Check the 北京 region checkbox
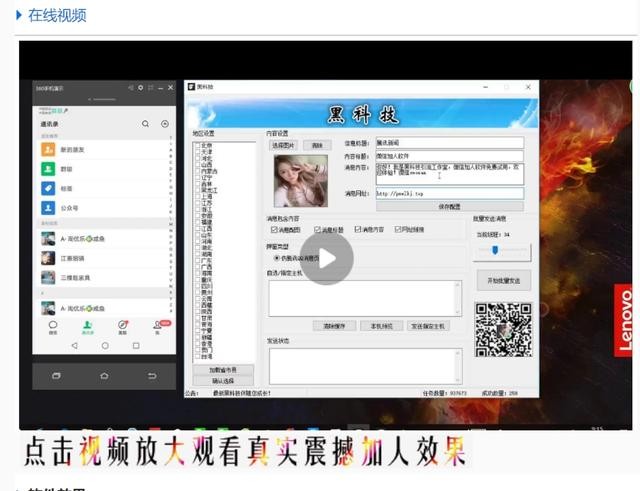Image resolution: width=640 pixels, height=491 pixels. [196, 146]
